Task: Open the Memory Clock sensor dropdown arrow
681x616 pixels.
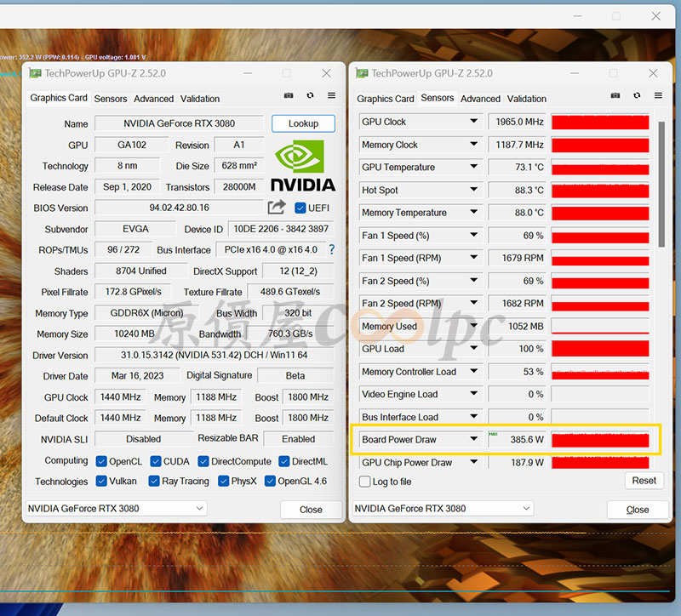Action: pos(474,144)
